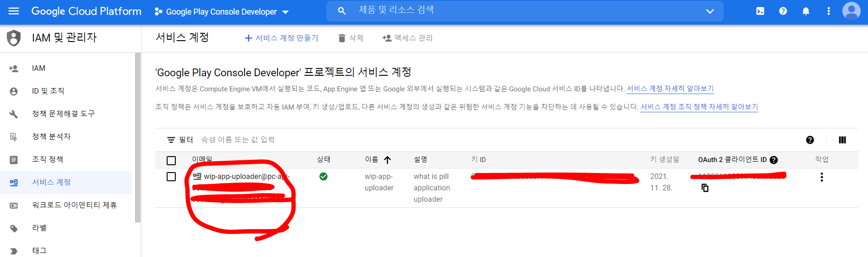Copy the OAuth 2 client ID
868x257 pixels.
(705, 188)
